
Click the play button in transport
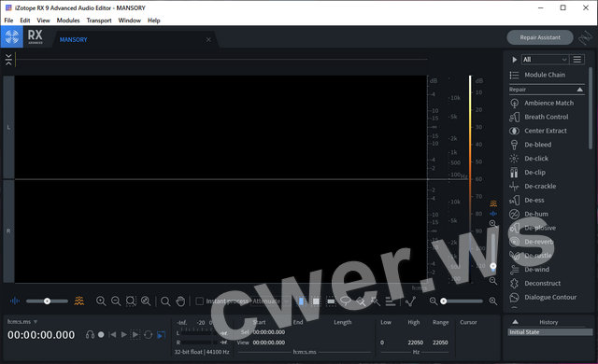[x=123, y=335]
